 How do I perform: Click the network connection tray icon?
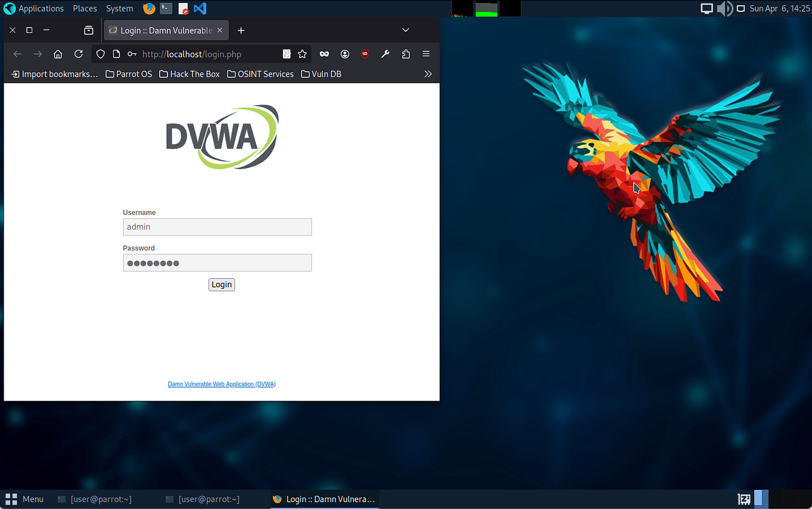[x=741, y=9]
